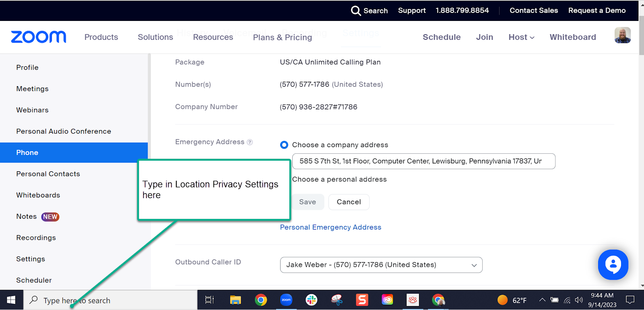Launch Google Chrome from the taskbar
The width and height of the screenshot is (644, 310).
261,300
